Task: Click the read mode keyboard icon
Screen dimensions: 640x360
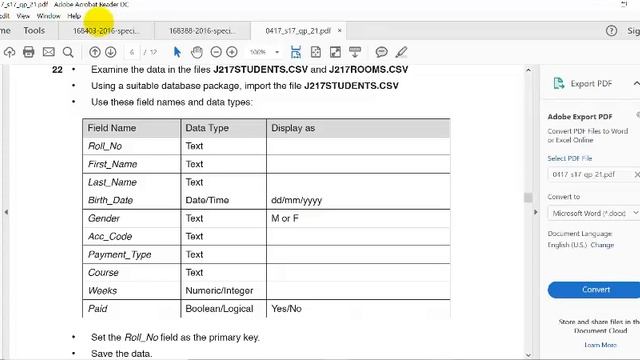Action: pyautogui.click(x=355, y=52)
